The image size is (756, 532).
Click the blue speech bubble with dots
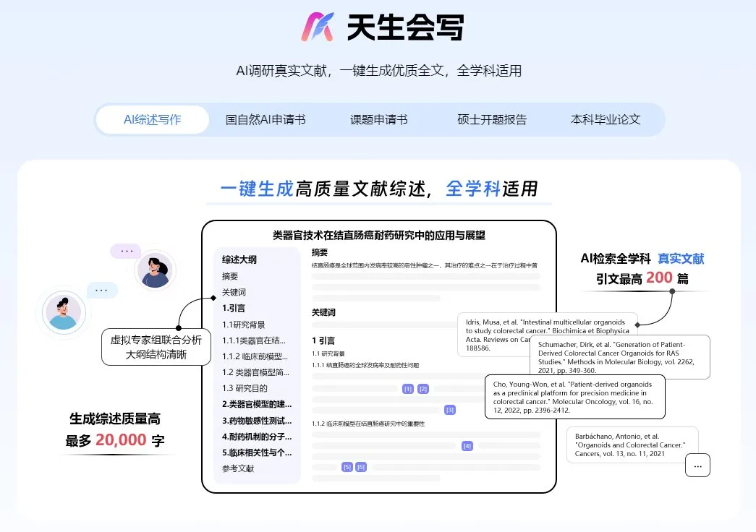pos(102,290)
